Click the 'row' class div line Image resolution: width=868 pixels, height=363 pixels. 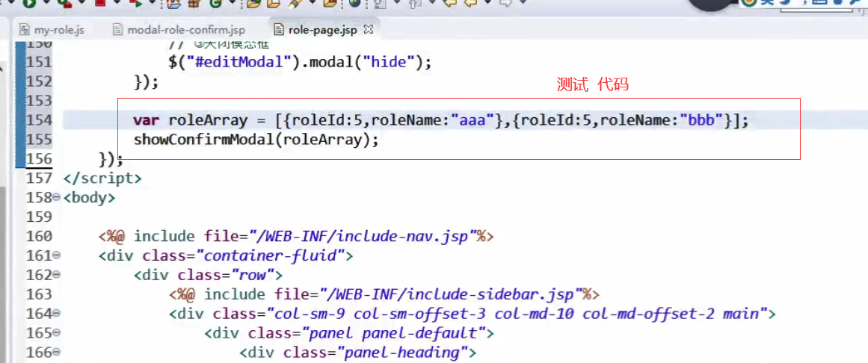coord(208,275)
